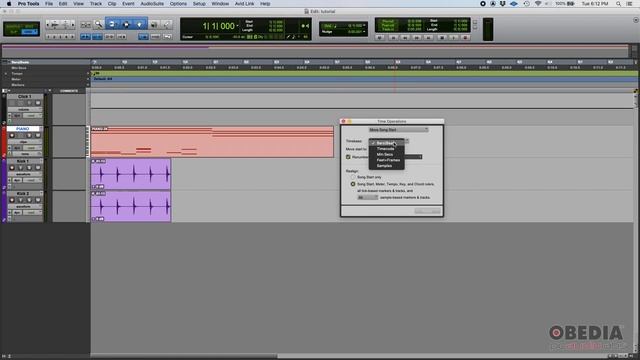Solo the PIANO track

(29, 136)
